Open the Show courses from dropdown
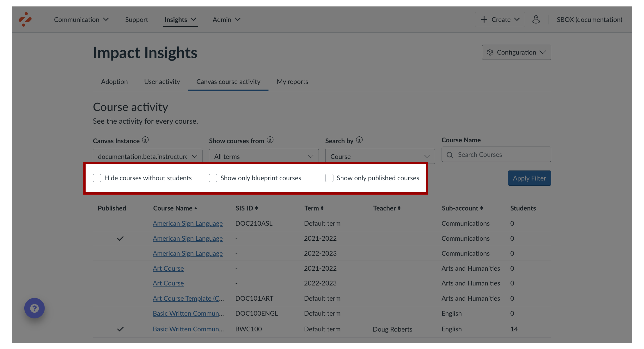Screen dimensions: 644x349 coord(263,156)
